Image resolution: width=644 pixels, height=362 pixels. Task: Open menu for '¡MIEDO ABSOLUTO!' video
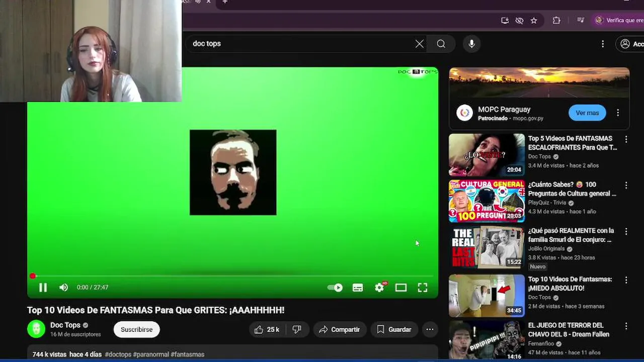[626, 280]
